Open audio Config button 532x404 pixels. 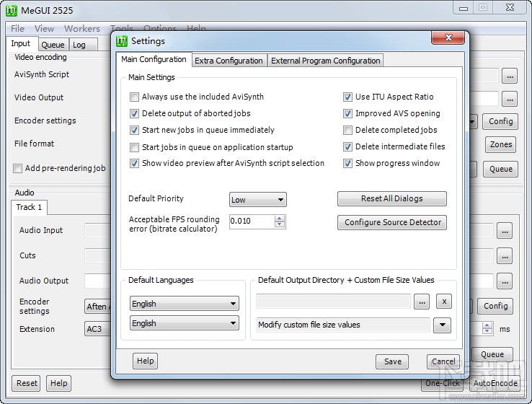click(x=495, y=306)
